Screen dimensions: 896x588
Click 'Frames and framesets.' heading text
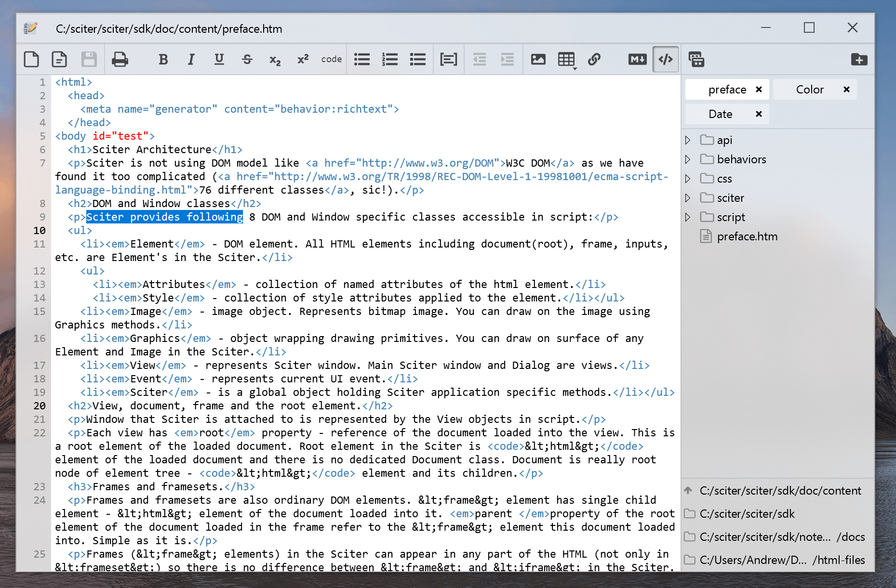coord(155,487)
